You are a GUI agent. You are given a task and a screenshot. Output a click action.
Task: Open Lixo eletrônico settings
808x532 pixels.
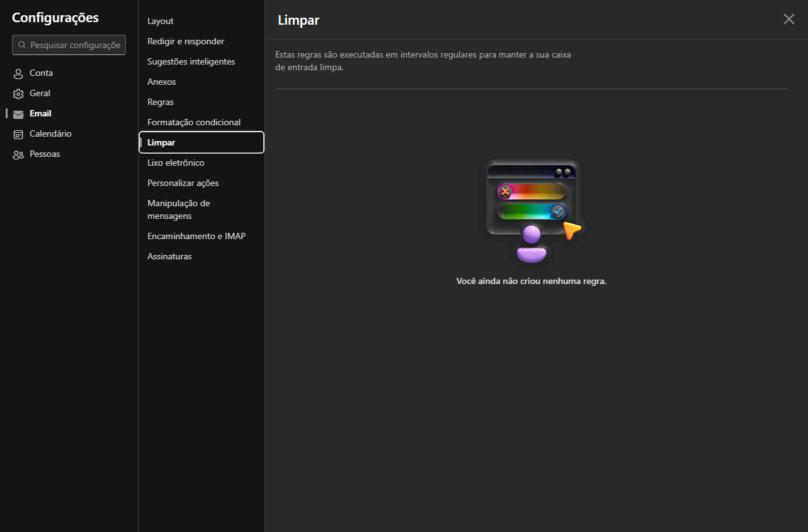click(201, 163)
